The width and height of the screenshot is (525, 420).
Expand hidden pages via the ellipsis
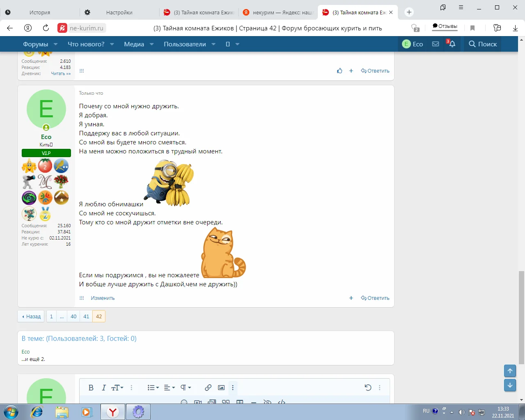pyautogui.click(x=62, y=316)
